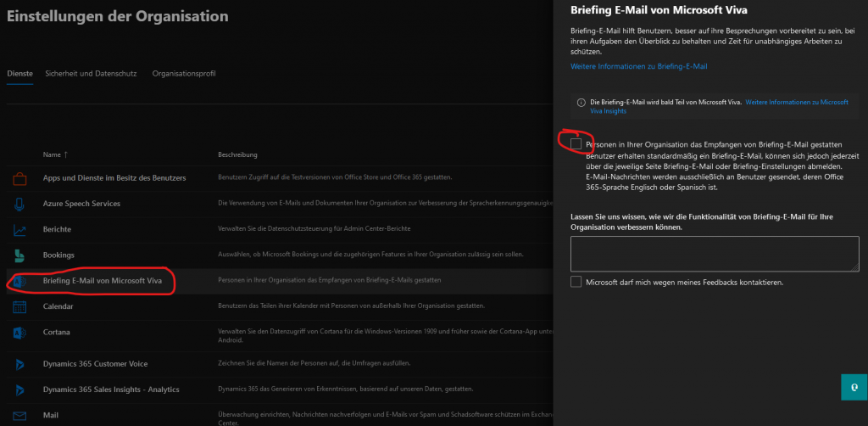Open Dynamics 365 Customer Voice entry
This screenshot has width=868, height=426.
[95, 364]
